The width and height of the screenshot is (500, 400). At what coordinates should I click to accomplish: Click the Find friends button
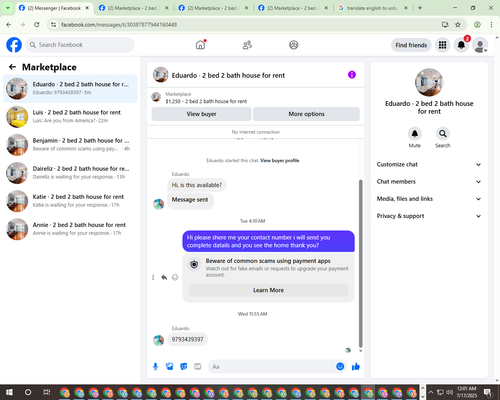pyautogui.click(x=411, y=45)
